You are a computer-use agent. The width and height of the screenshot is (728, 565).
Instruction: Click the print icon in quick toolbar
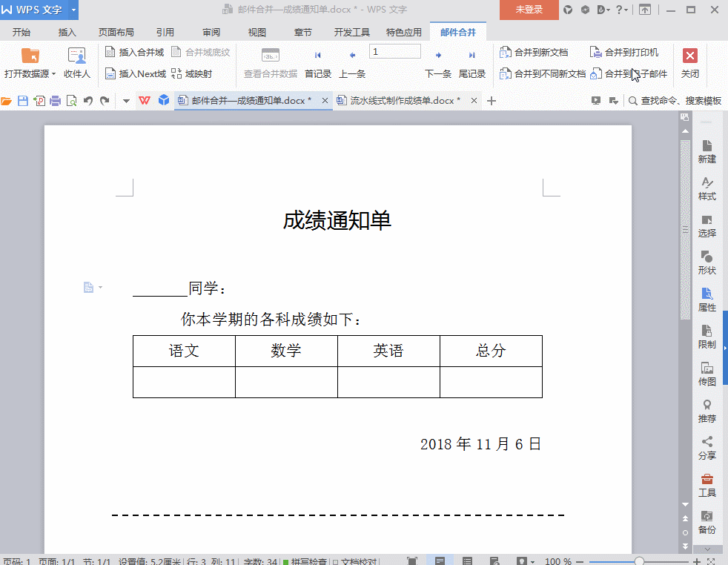pos(56,101)
